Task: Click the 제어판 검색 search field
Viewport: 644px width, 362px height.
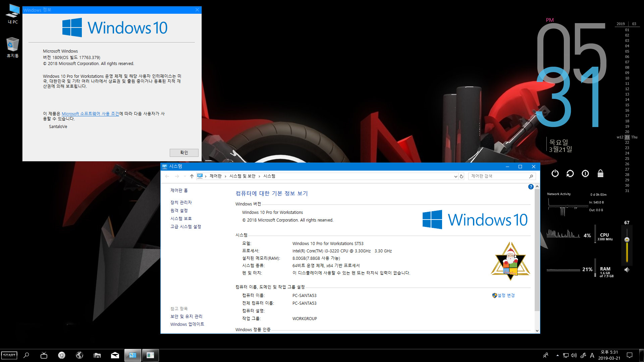Action: click(498, 176)
